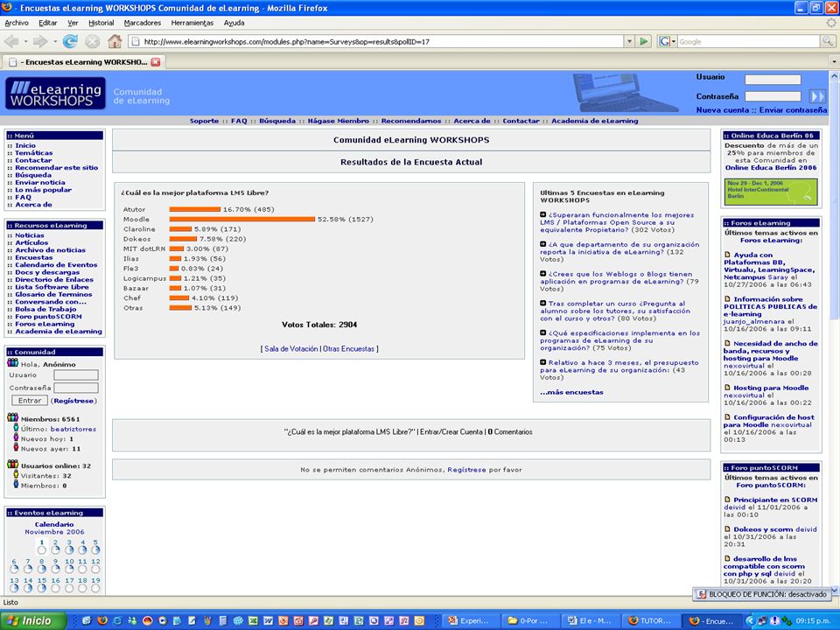Expand the address bar URL dropdown

(629, 41)
